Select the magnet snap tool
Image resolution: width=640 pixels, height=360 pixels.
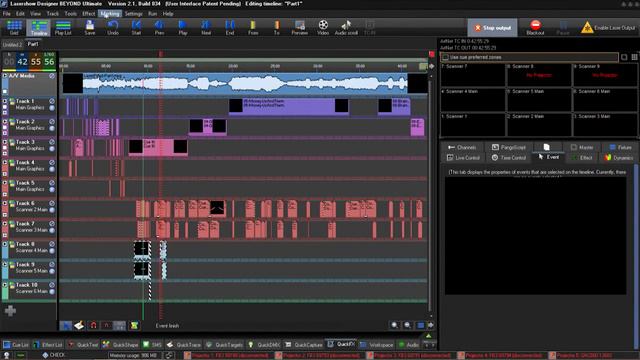93,325
